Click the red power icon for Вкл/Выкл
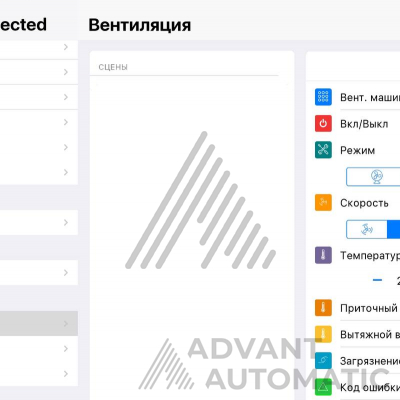 click(x=323, y=124)
